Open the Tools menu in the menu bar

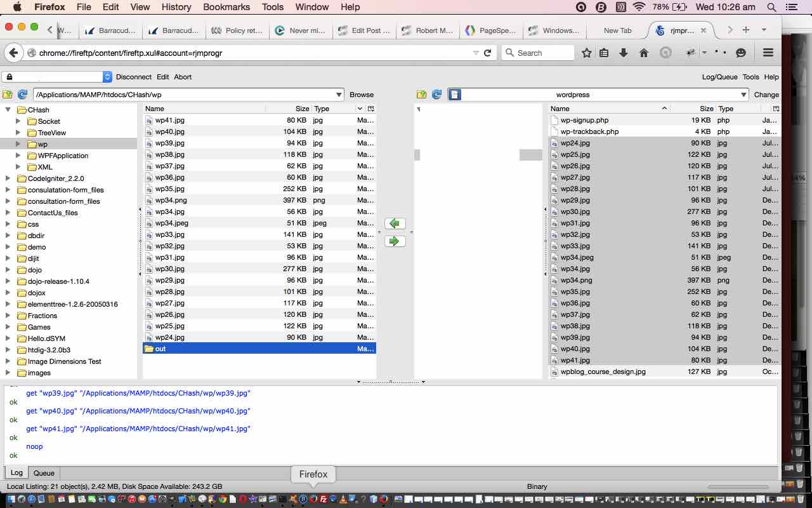pyautogui.click(x=273, y=7)
